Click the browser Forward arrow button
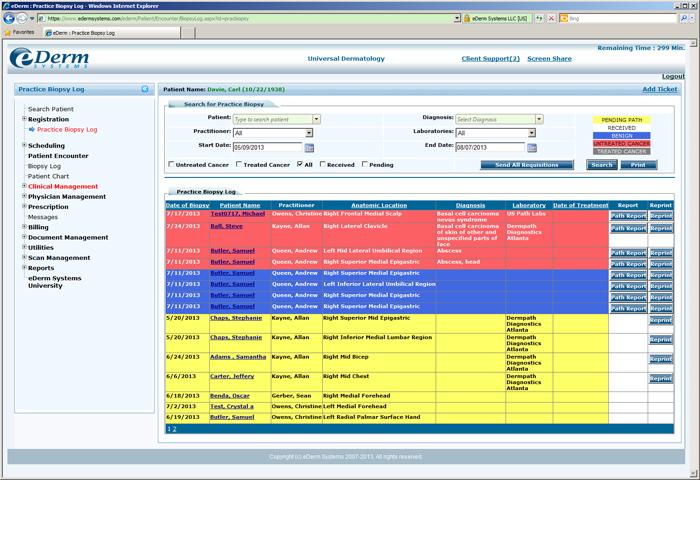Image resolution: width=700 pixels, height=547 pixels. pos(21,18)
